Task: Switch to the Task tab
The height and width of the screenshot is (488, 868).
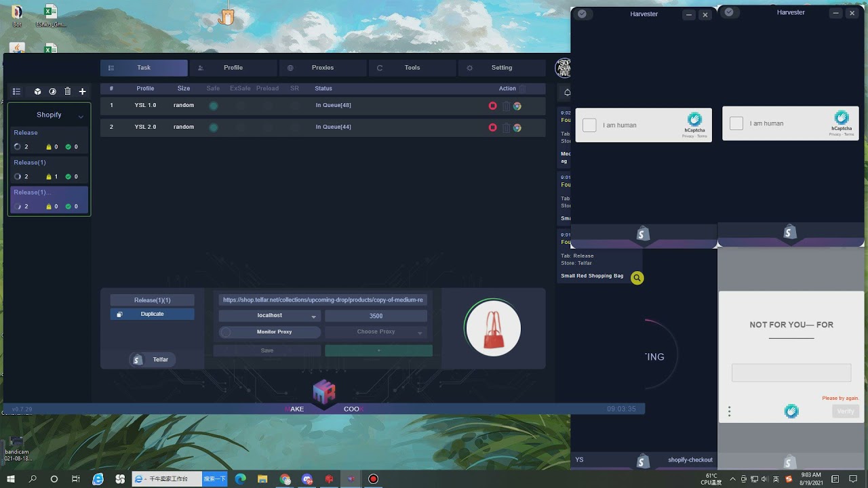Action: click(x=144, y=68)
